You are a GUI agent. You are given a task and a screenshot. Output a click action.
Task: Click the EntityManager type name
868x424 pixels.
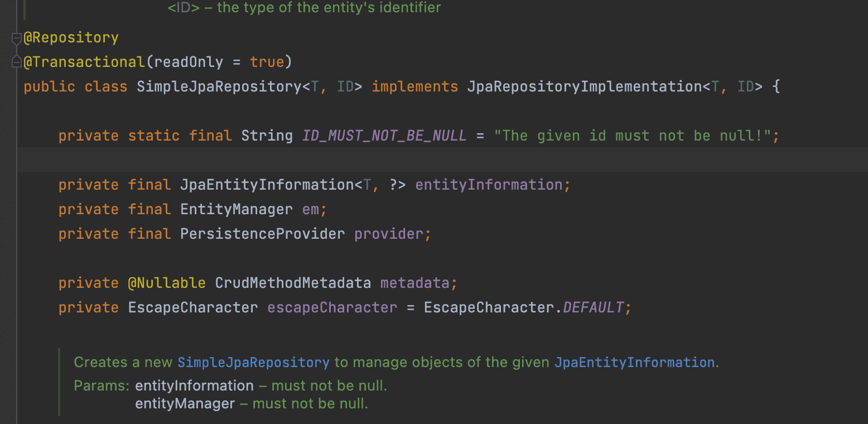click(236, 210)
